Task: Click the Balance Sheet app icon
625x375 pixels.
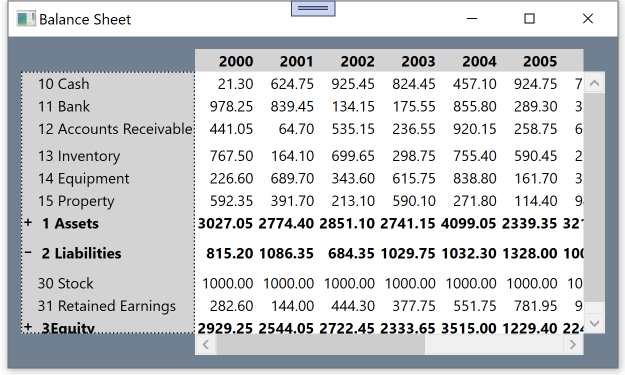Action: click(x=26, y=19)
